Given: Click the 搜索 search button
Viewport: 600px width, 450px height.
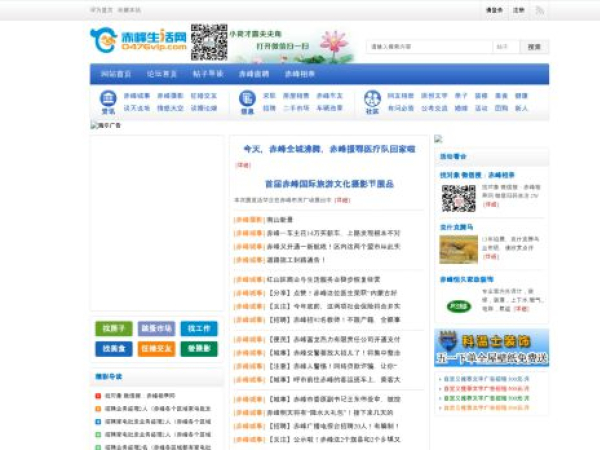Looking at the screenshot, I should click(x=534, y=47).
